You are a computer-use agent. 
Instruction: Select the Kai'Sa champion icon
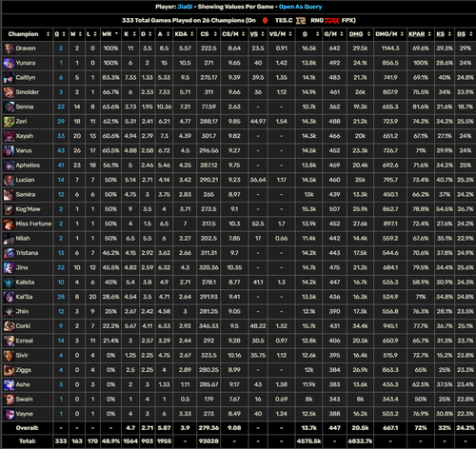click(9, 297)
